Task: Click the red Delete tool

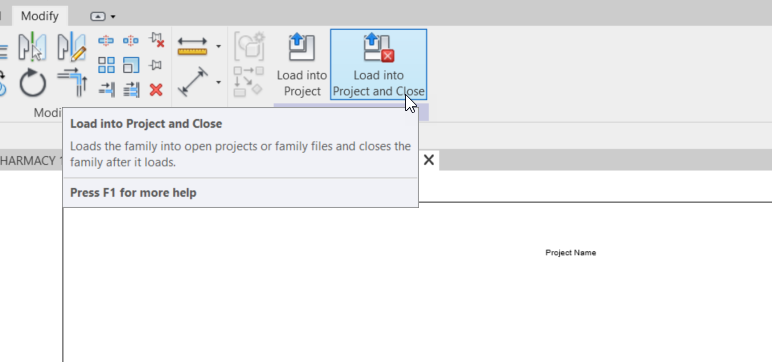Action: point(156,90)
